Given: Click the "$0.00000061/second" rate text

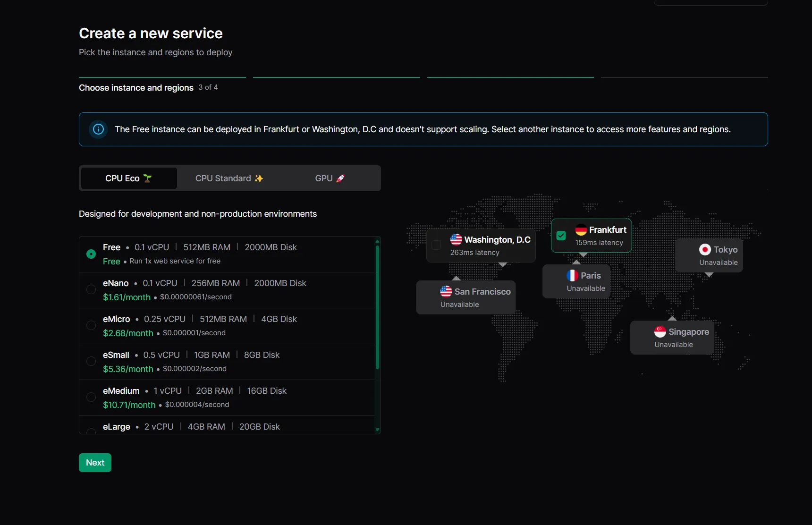Looking at the screenshot, I should click(196, 297).
